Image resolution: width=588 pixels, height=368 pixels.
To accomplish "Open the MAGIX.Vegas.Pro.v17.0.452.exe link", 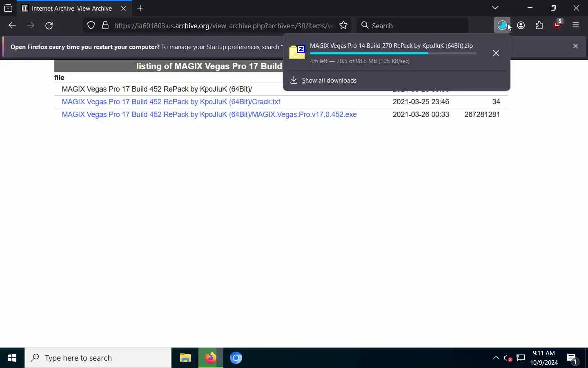I will pyautogui.click(x=209, y=114).
